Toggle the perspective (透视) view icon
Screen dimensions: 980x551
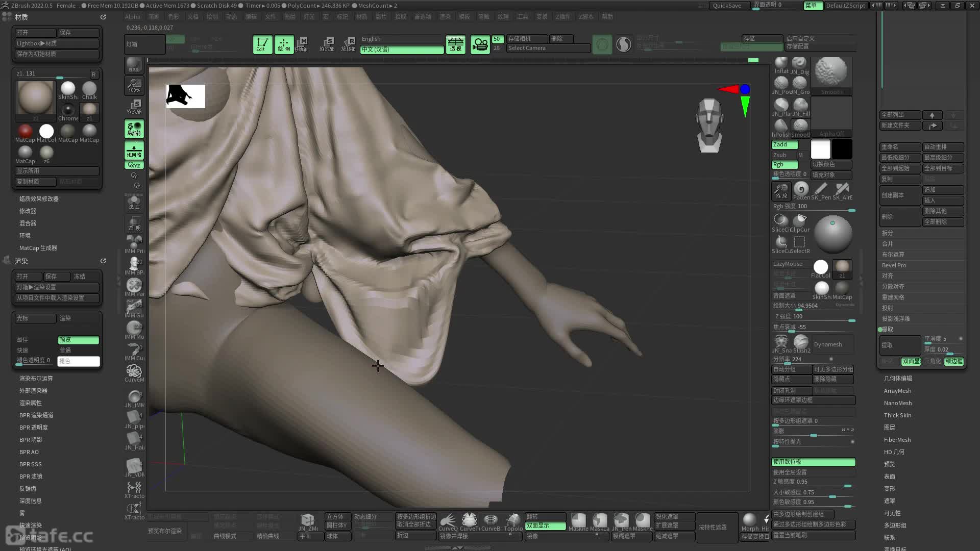pos(455,44)
